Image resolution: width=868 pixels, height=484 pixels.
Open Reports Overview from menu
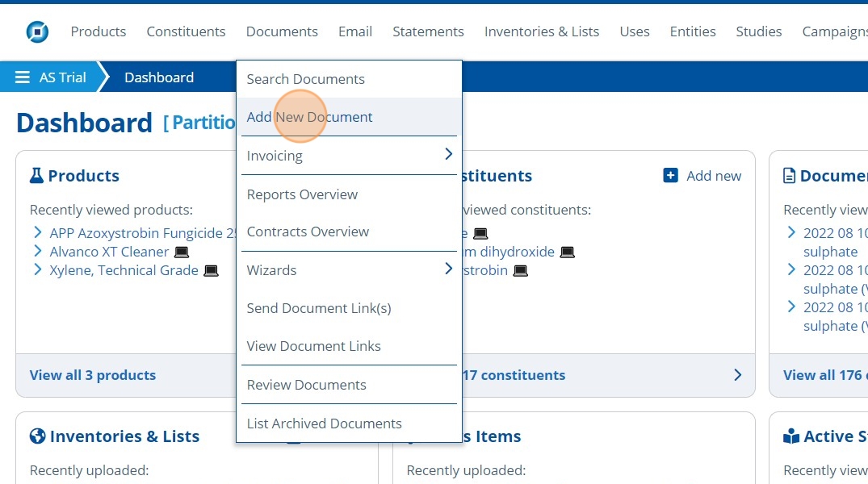350,194
